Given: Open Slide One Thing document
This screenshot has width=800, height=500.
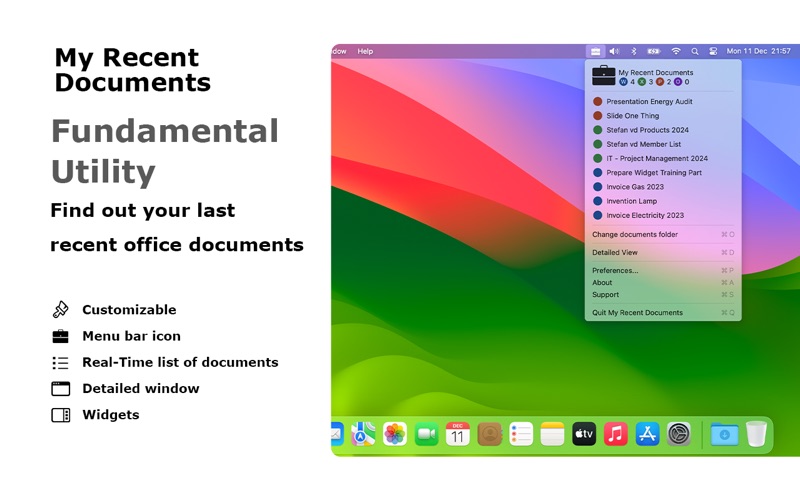Looking at the screenshot, I should tap(663, 116).
